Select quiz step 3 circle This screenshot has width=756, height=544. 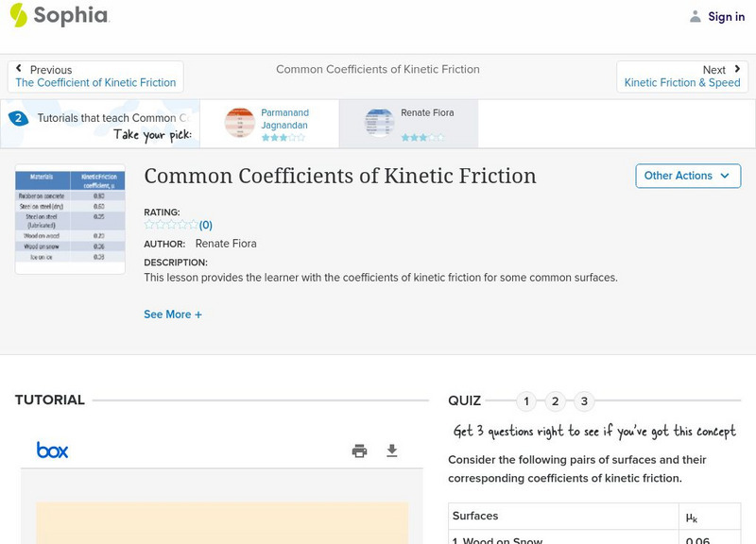point(584,400)
